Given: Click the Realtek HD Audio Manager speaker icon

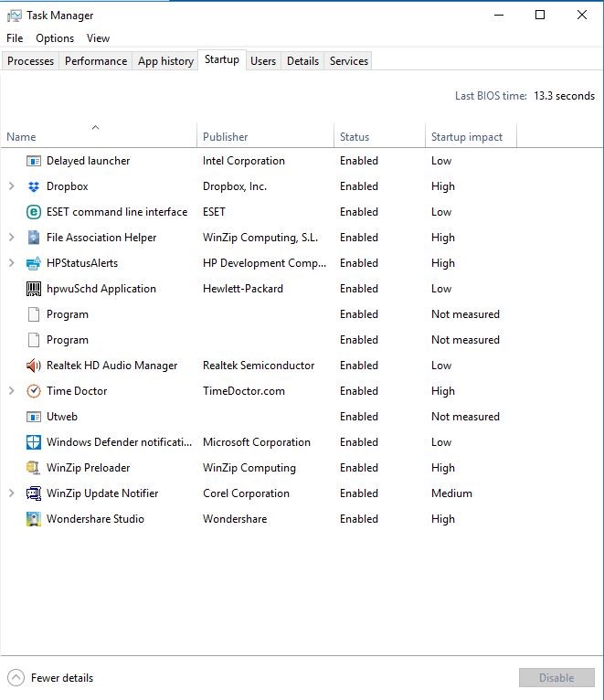Looking at the screenshot, I should 34,366.
